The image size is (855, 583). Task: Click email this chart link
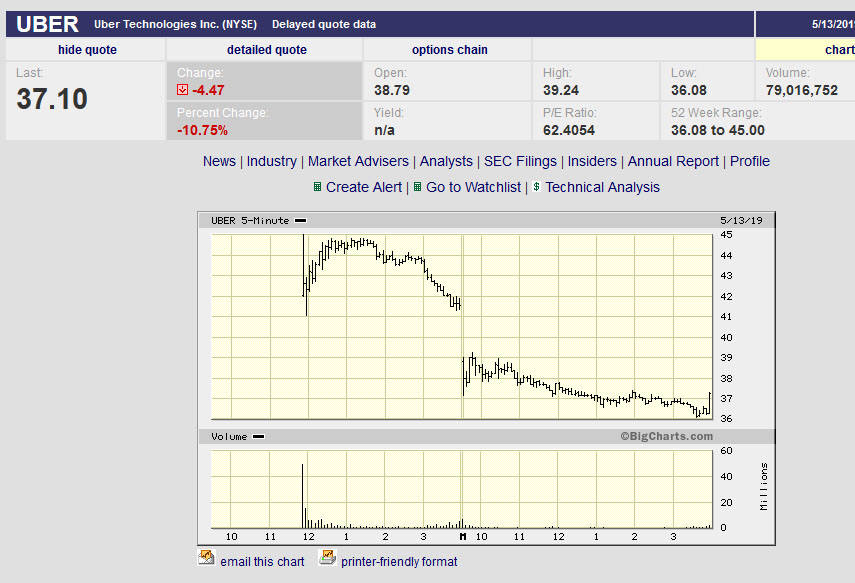pos(262,562)
